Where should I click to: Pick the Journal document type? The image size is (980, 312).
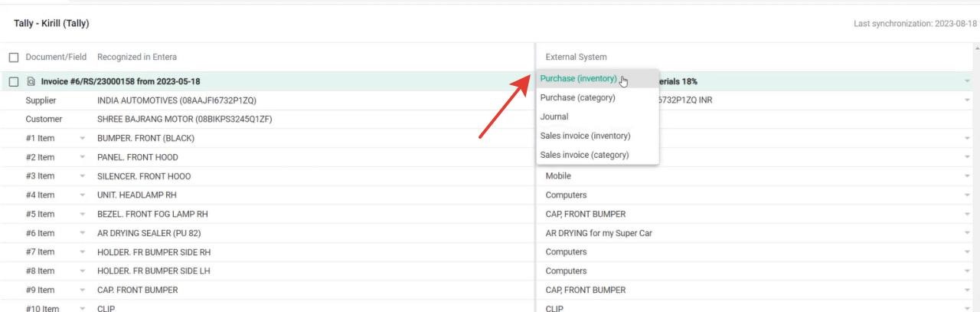tap(554, 117)
